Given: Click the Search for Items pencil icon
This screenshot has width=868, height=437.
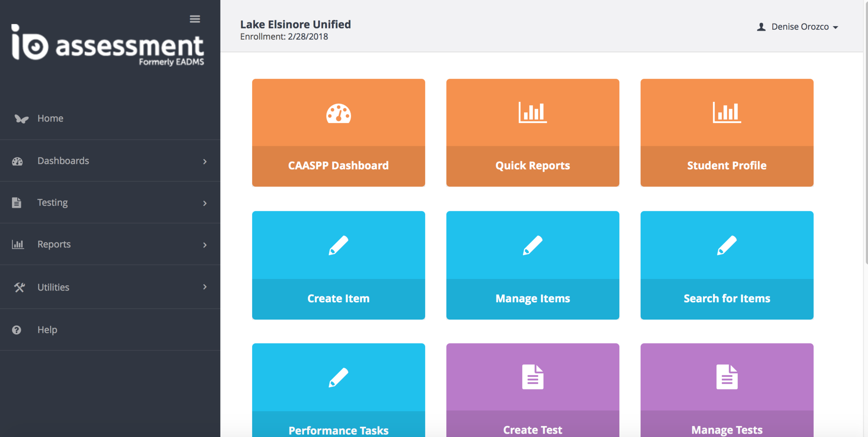Looking at the screenshot, I should point(726,245).
